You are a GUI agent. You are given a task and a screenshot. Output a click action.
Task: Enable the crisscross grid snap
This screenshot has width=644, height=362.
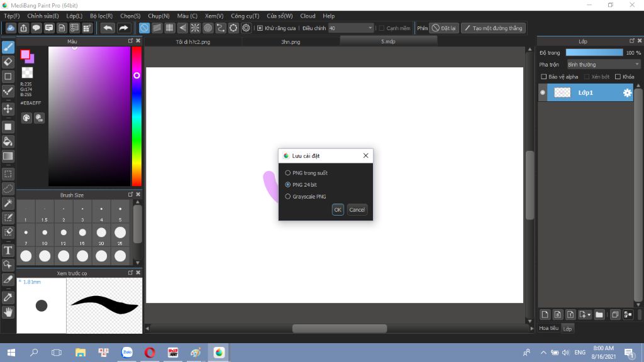[170, 28]
